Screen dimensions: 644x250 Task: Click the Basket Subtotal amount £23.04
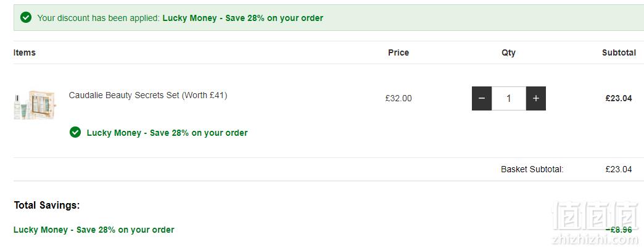(x=619, y=169)
